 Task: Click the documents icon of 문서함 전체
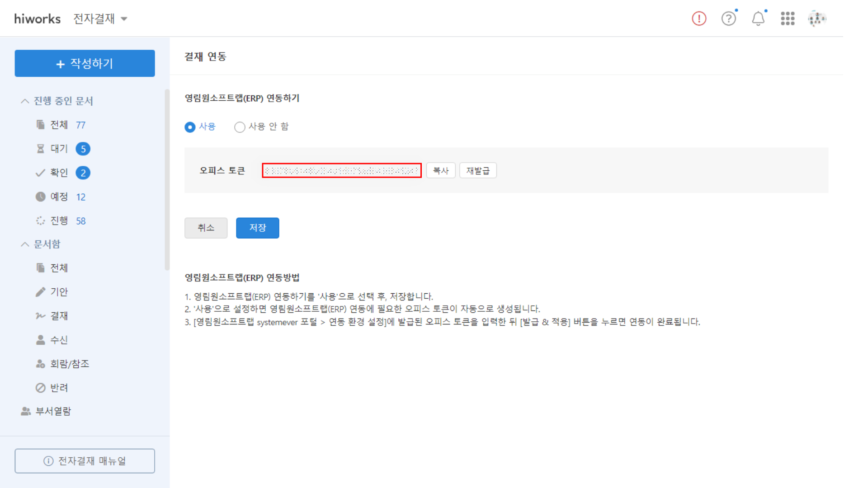[x=41, y=268]
